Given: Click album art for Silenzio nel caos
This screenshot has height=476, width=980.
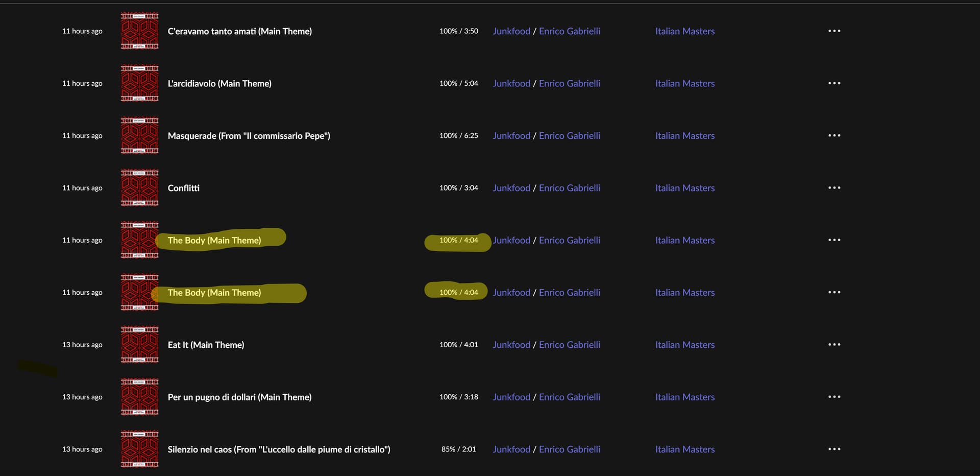Looking at the screenshot, I should [139, 449].
